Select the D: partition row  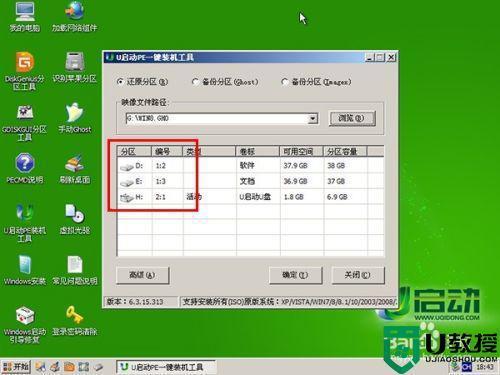(x=250, y=166)
